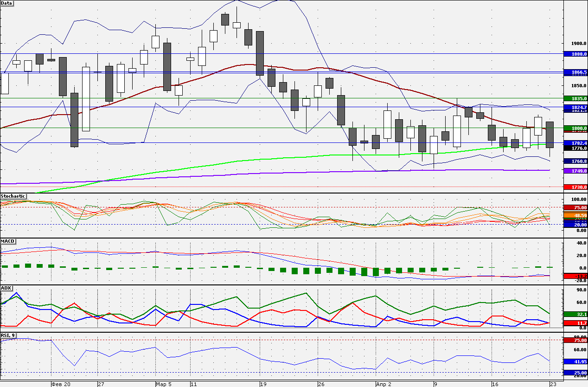588x387 pixels.
Task: Click the 26 date label
Action: pos(321,384)
